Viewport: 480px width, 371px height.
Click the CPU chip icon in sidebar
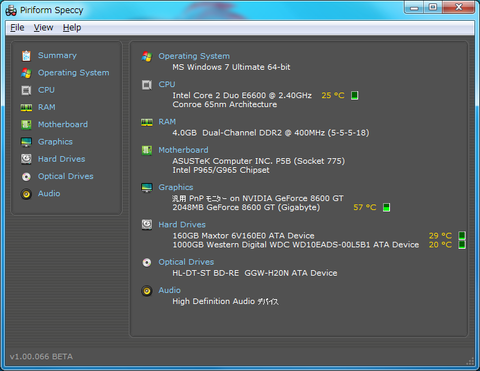[x=26, y=90]
